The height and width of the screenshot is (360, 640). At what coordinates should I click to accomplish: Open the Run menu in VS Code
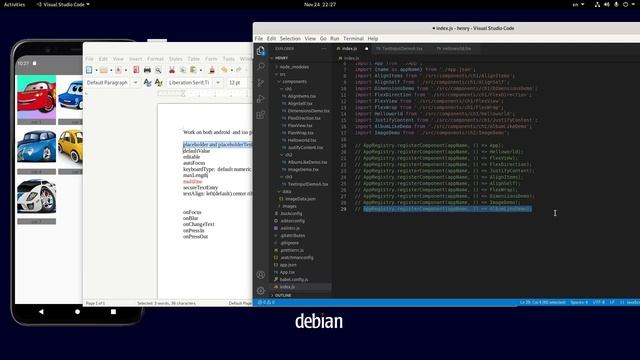(335, 38)
